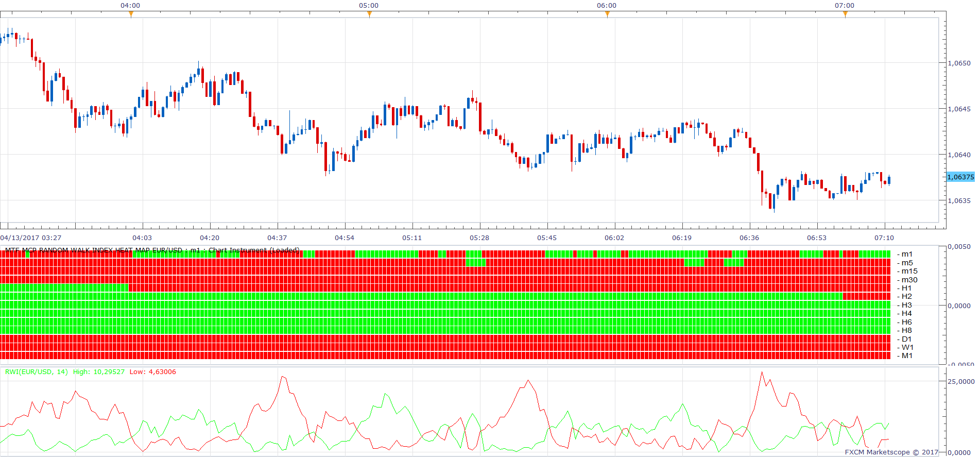Click the 06:53 time axis label

pyautogui.click(x=817, y=238)
